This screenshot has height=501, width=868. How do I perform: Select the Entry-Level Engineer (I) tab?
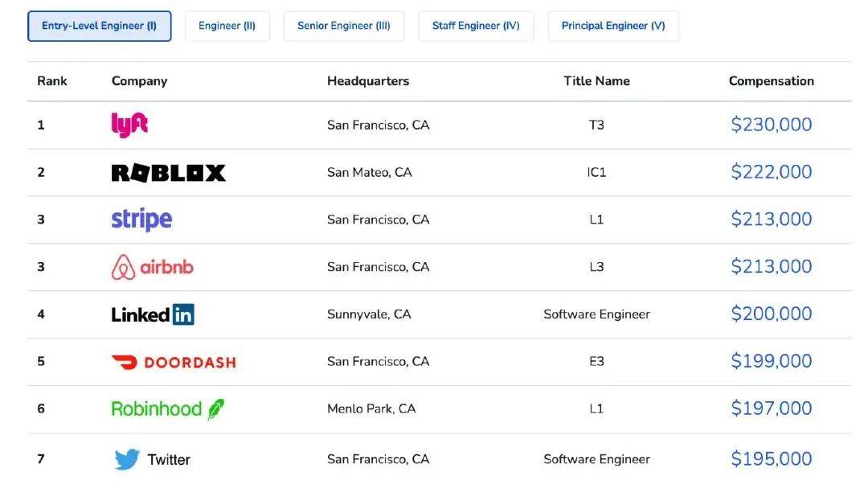point(100,26)
